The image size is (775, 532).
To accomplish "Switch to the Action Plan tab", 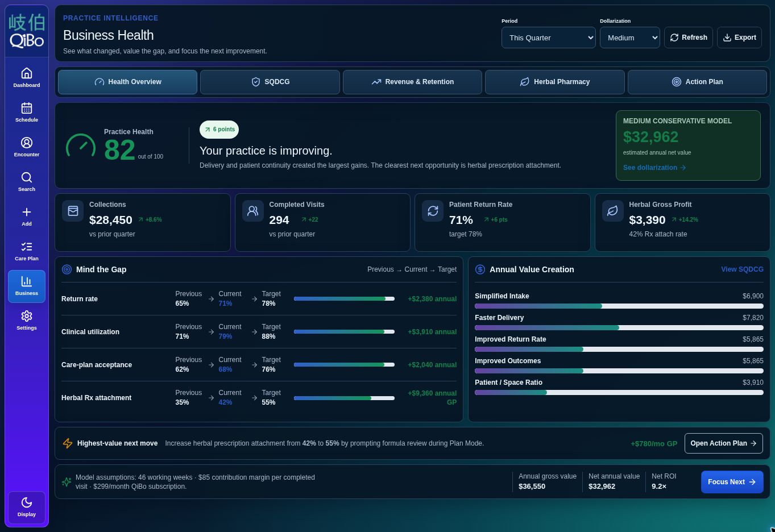I will [x=697, y=82].
